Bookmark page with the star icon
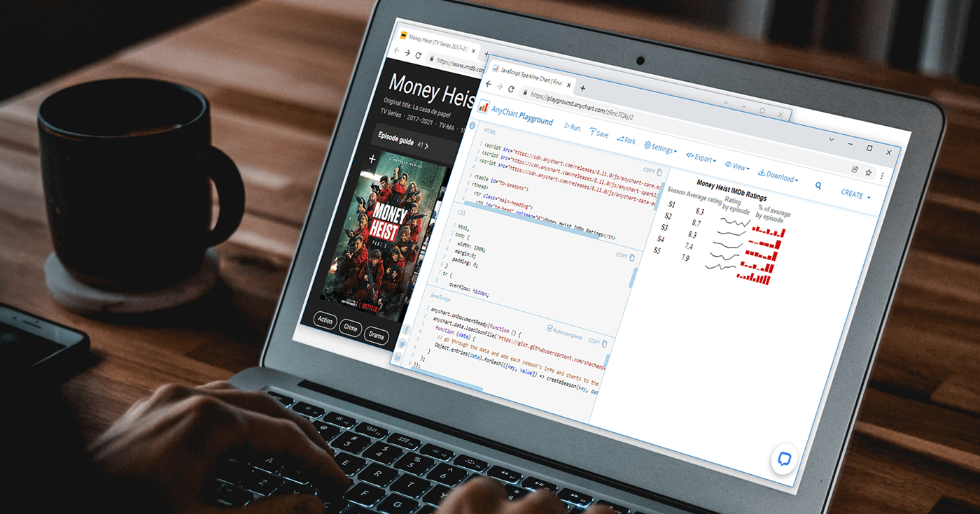 pos(868,173)
